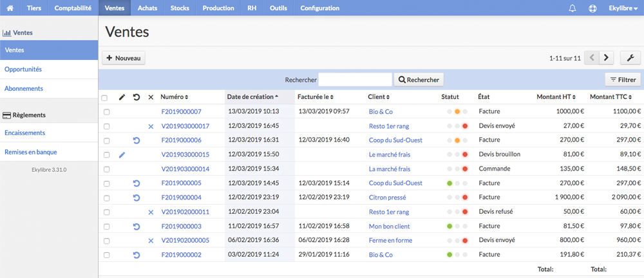Check the row F2019000005
Viewport: 644px width, 278px height.
pyautogui.click(x=106, y=183)
